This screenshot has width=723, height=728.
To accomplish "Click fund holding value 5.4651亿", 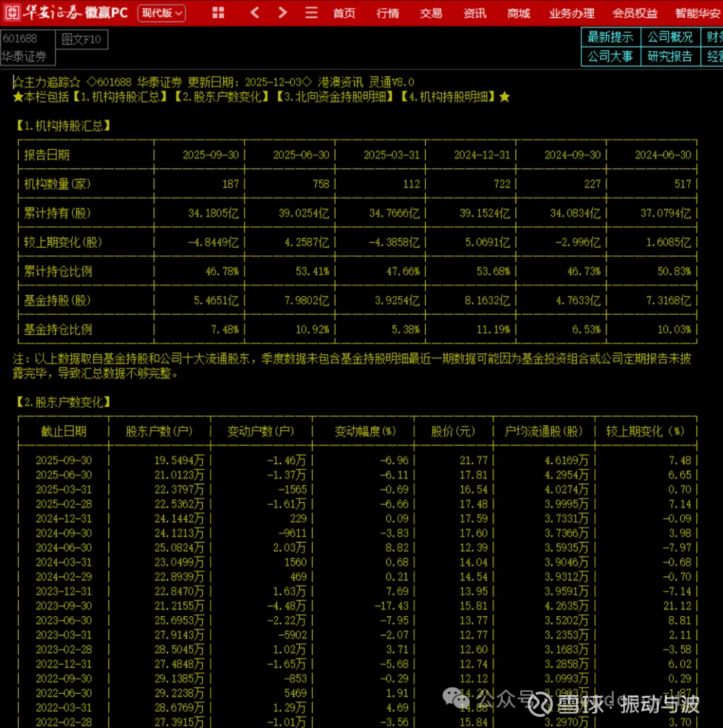I will tap(216, 301).
